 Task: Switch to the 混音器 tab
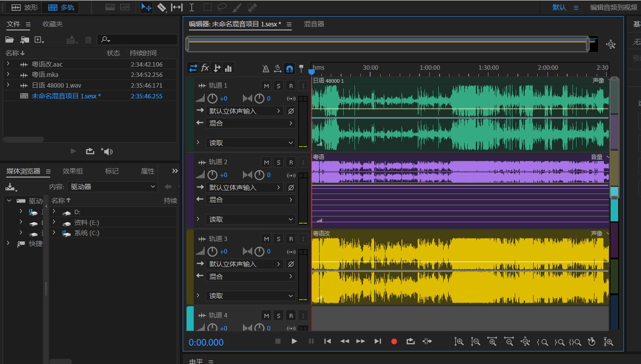coord(314,24)
